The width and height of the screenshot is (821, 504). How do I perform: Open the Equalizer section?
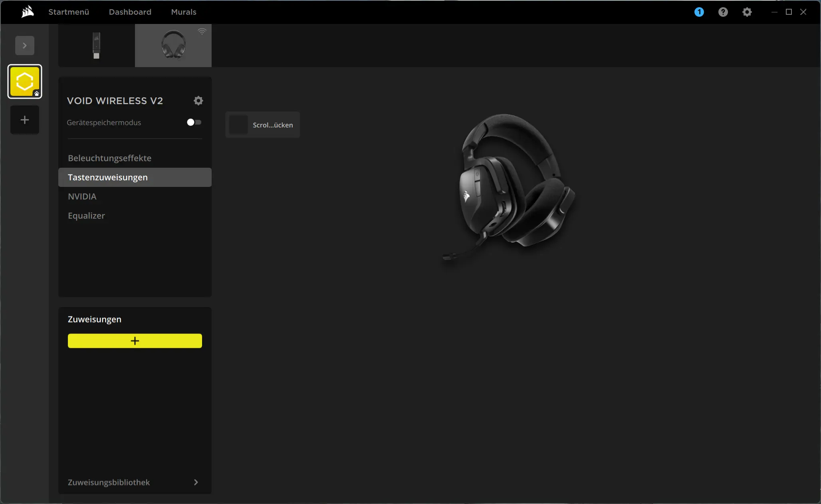(x=86, y=216)
